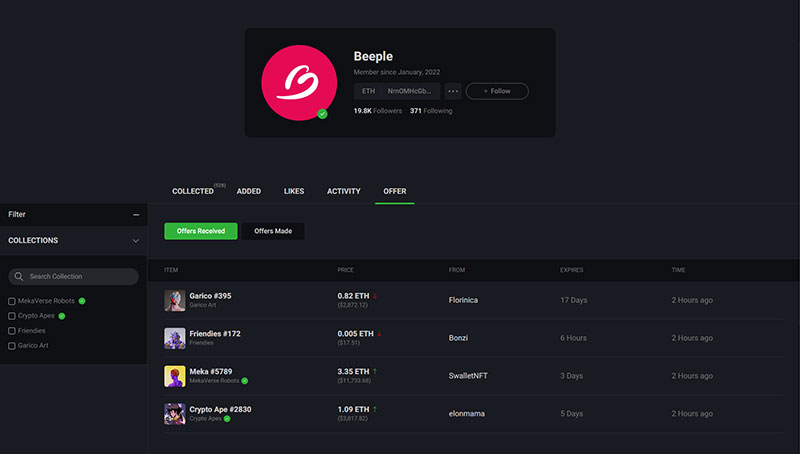Open the ETH wallet address selector
The width and height of the screenshot is (800, 454).
397,91
